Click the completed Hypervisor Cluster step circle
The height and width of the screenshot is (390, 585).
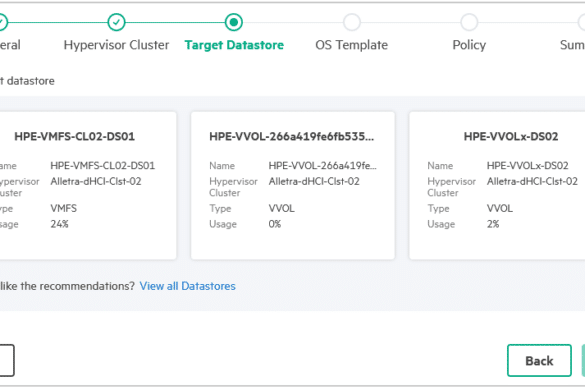tap(116, 22)
